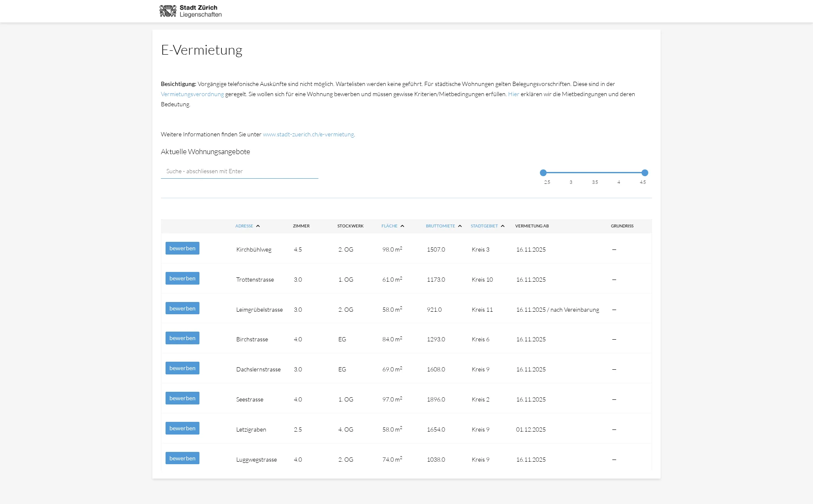This screenshot has height=504, width=813.
Task: Open the Vermietungsverordnung link
Action: click(192, 94)
